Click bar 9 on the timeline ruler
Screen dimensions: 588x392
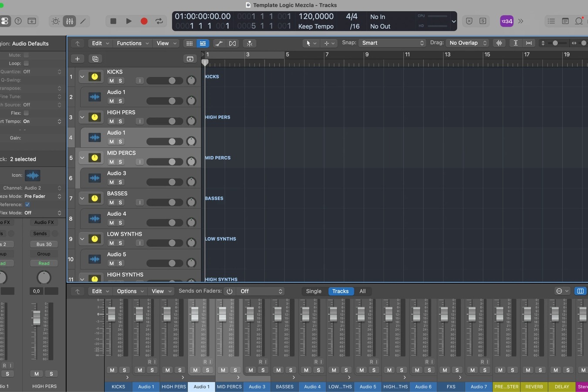tap(367, 54)
